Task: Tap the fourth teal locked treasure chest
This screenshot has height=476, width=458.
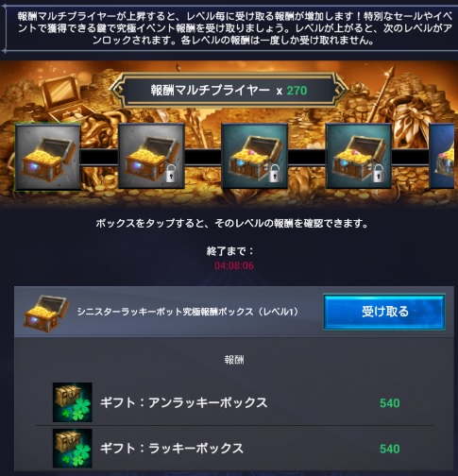Action: (x=359, y=156)
